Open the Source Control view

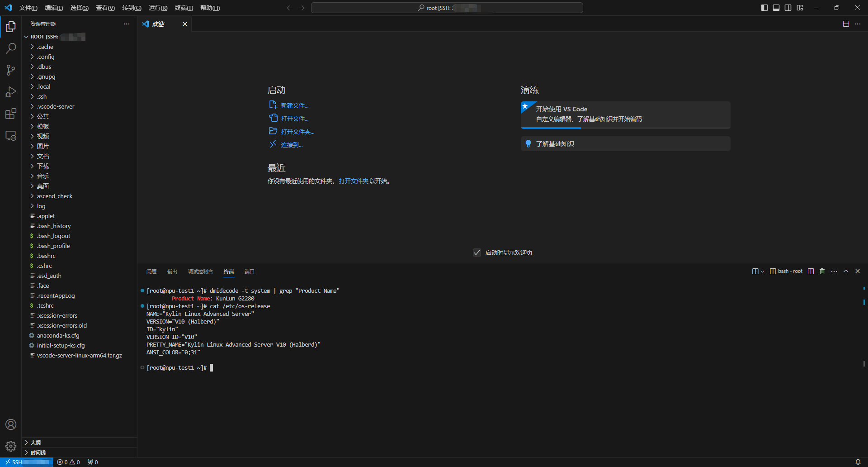11,70
